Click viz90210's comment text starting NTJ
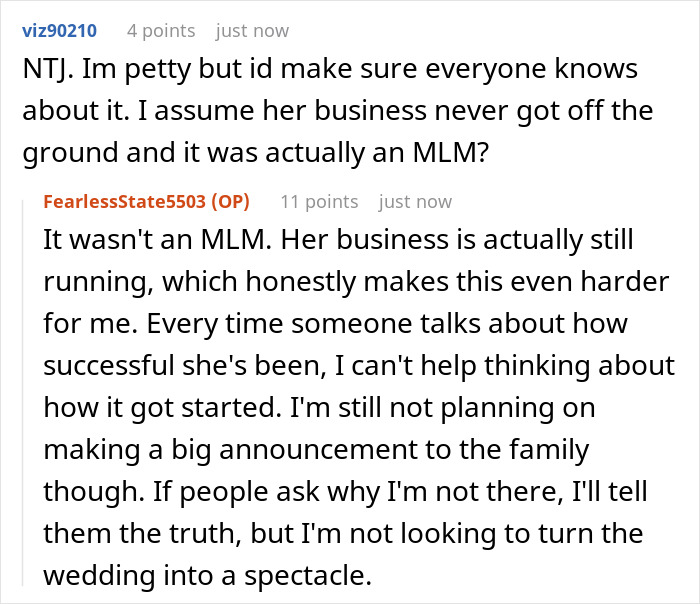Screen dimensions: 700x604 (338, 110)
